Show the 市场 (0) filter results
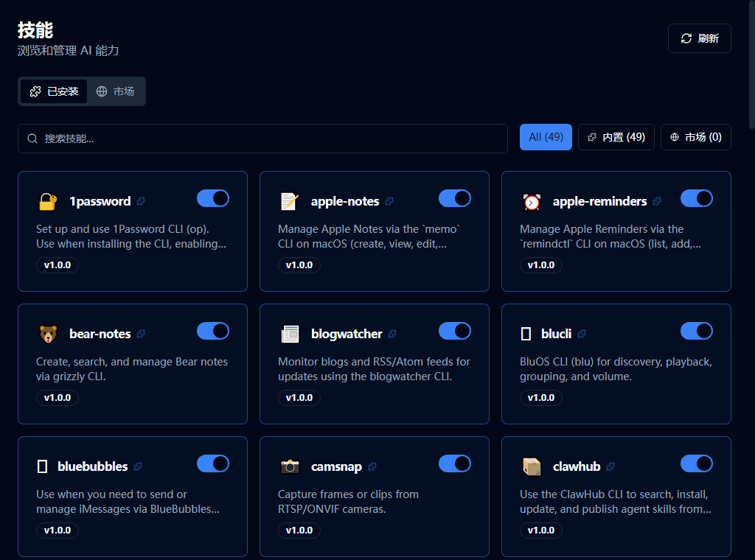755x560 pixels. 695,137
